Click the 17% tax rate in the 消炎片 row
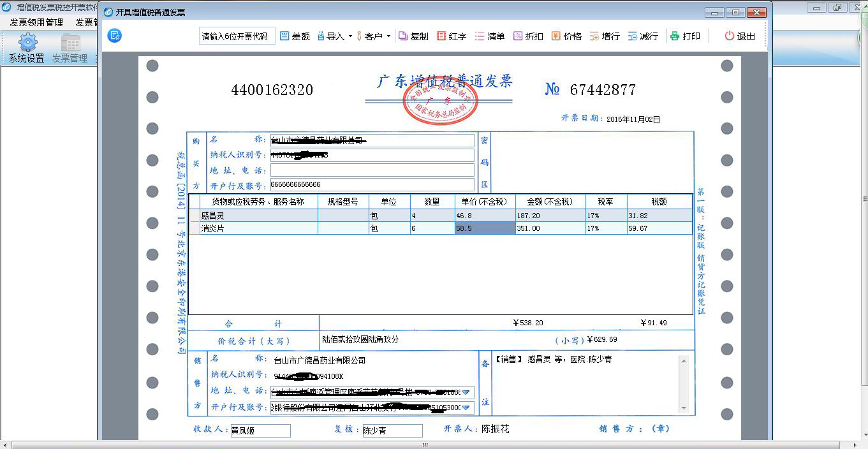The width and height of the screenshot is (868, 449). (606, 228)
